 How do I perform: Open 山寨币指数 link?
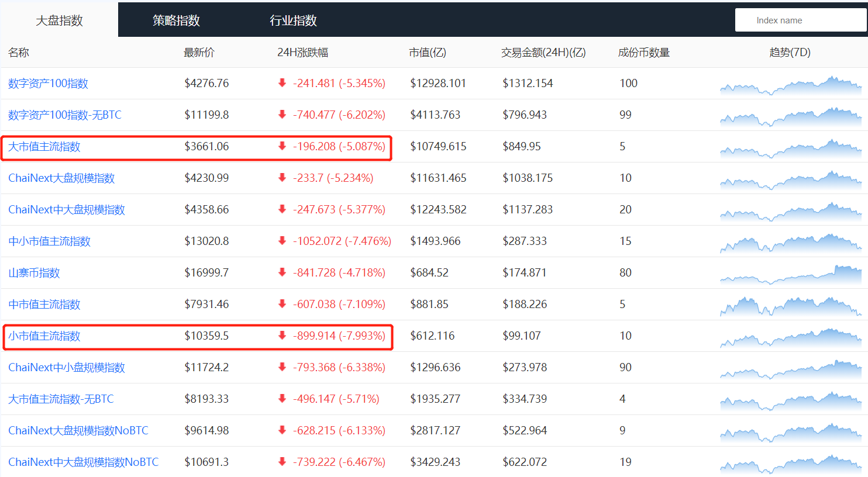[x=34, y=273]
